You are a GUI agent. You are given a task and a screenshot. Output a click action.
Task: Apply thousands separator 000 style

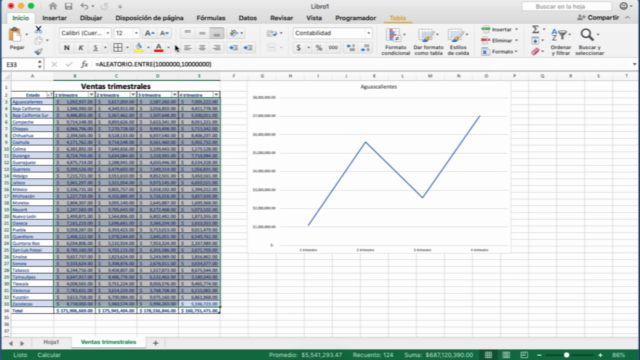pyautogui.click(x=333, y=48)
